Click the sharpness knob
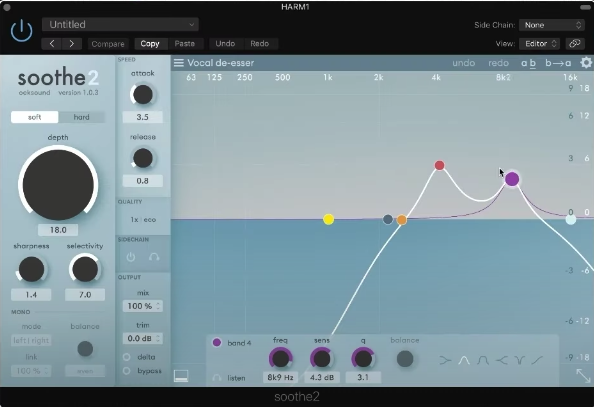Image resolution: width=594 pixels, height=407 pixels. pyautogui.click(x=31, y=269)
